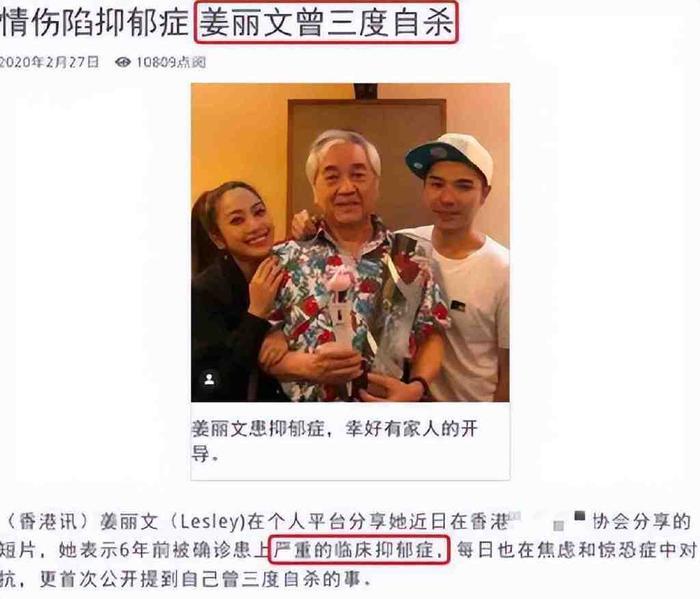Click the headline 情伤陷抑郁症
This screenshot has height=599, width=700.
click(x=95, y=22)
